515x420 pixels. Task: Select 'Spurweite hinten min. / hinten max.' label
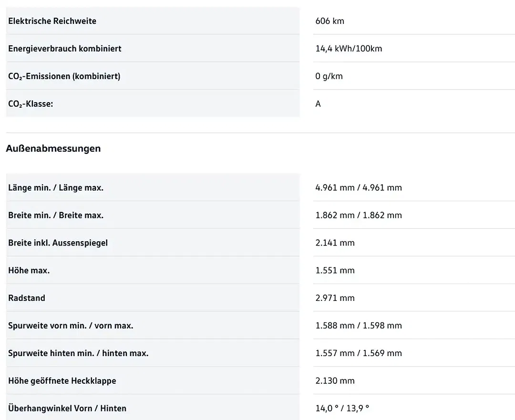tap(78, 353)
